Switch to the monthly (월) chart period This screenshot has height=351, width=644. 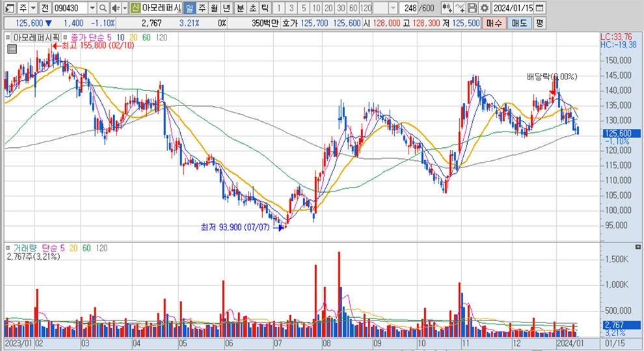click(x=214, y=8)
